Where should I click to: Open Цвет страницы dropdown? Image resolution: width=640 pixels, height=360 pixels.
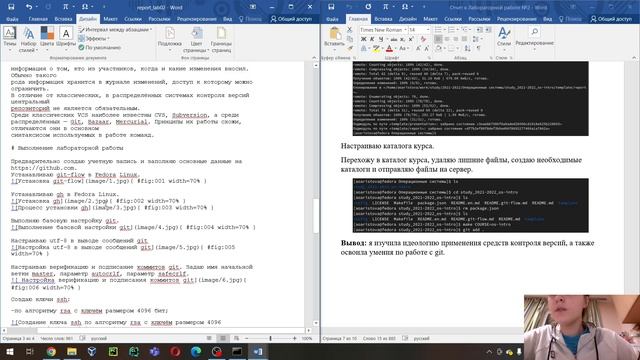pos(196,40)
